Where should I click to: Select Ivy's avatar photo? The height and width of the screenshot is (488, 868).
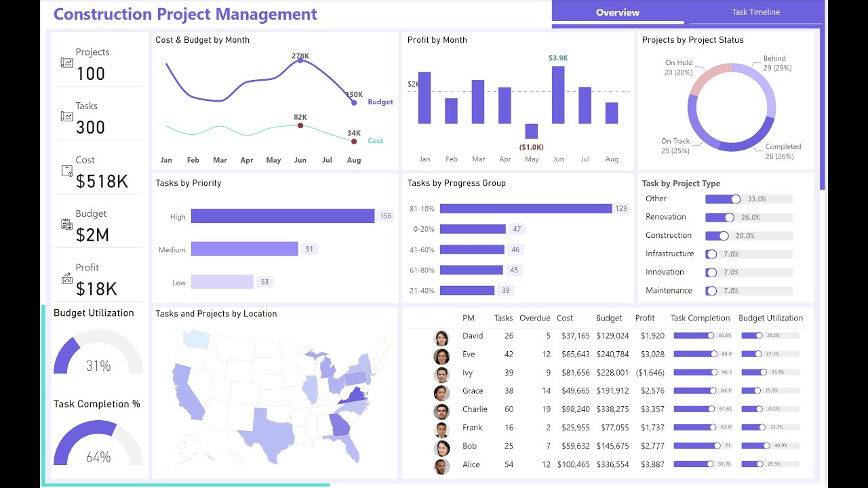pos(441,375)
